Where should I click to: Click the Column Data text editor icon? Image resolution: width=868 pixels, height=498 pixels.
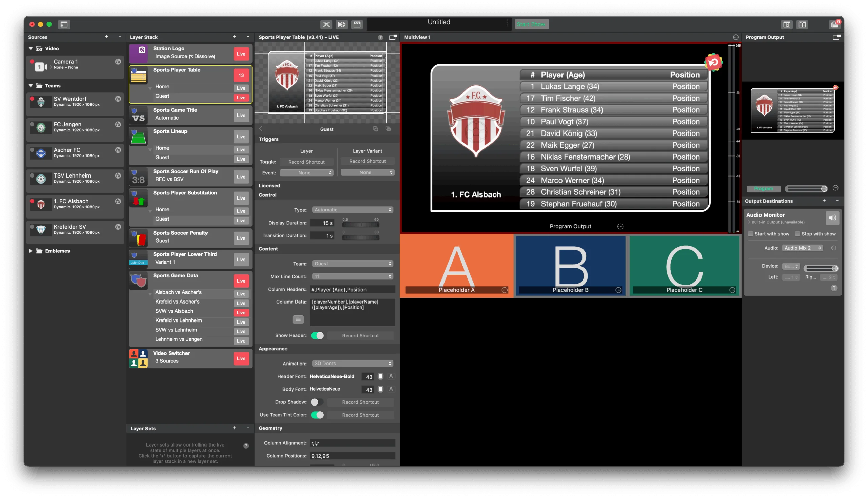[x=298, y=319]
